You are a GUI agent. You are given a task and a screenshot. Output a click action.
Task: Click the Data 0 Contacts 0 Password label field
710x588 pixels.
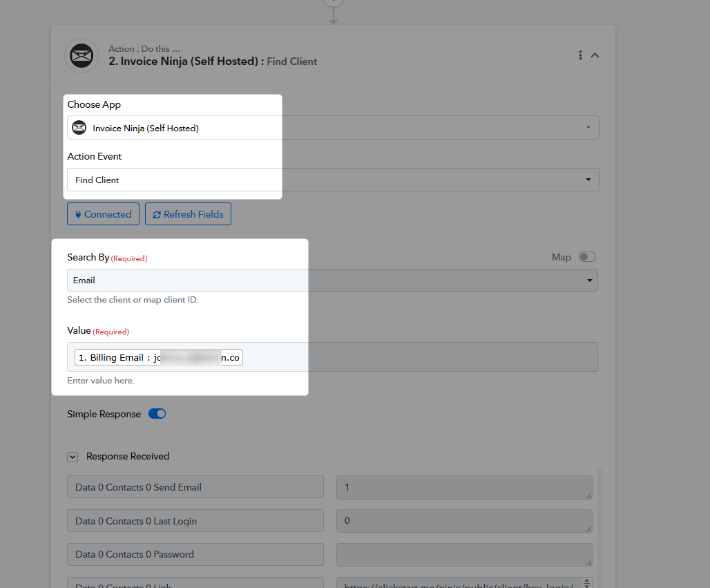point(195,554)
